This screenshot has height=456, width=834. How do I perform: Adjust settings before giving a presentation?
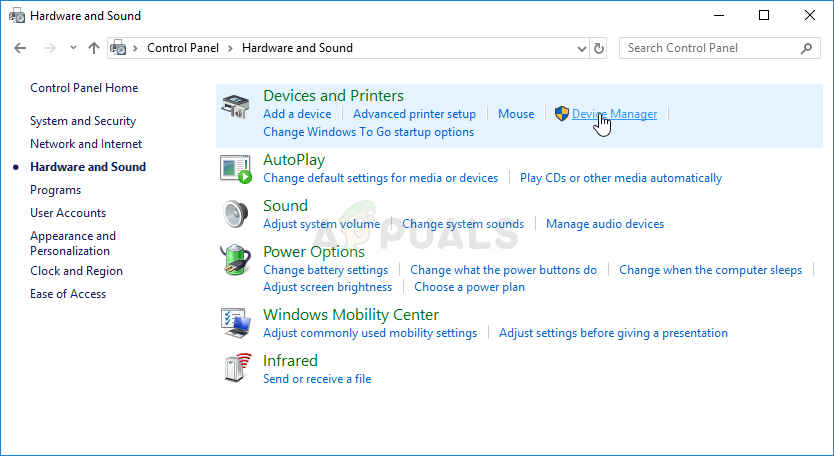[x=613, y=333]
